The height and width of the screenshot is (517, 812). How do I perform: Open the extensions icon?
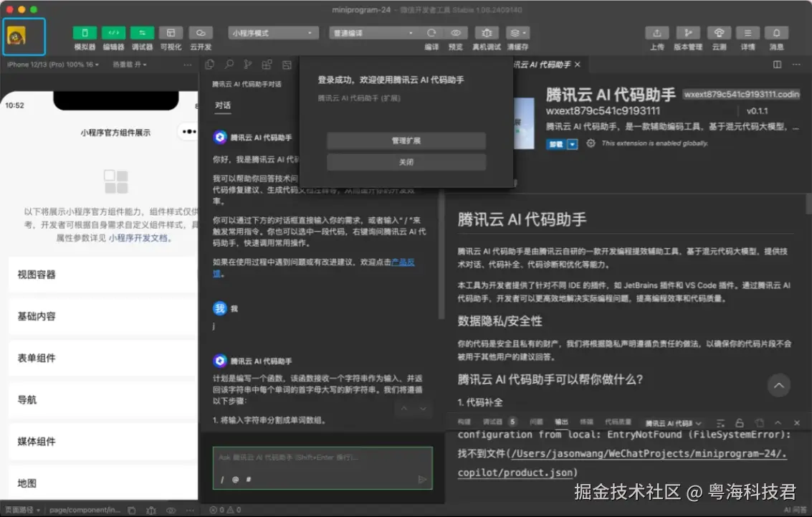267,65
